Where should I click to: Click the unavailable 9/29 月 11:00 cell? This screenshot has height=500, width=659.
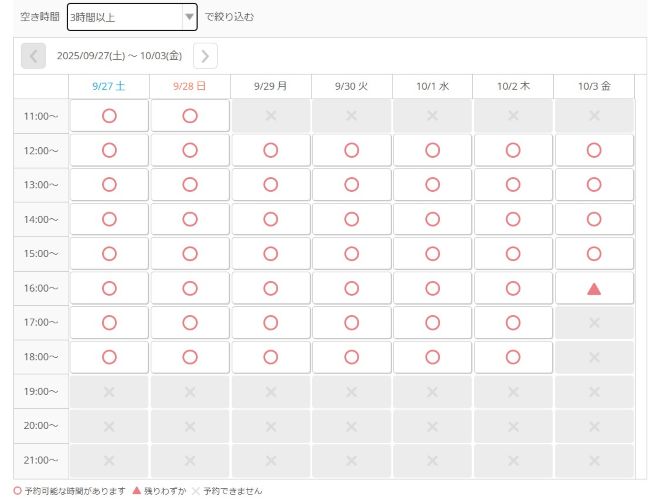tap(271, 116)
